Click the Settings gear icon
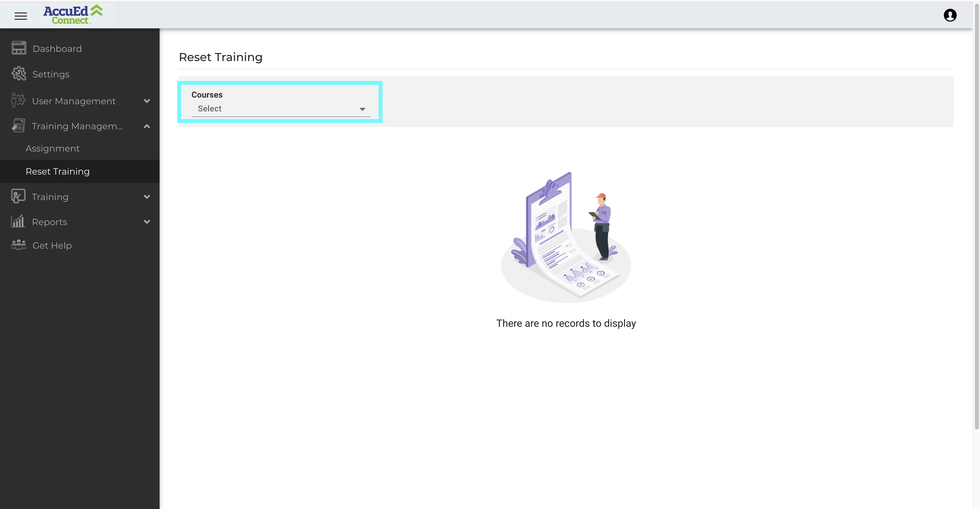The width and height of the screenshot is (980, 509). click(19, 74)
